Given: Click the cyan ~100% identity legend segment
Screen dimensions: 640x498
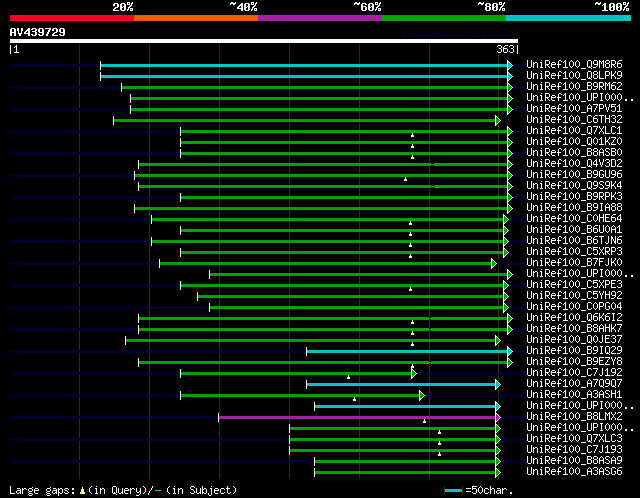Looking at the screenshot, I should click(x=569, y=18).
